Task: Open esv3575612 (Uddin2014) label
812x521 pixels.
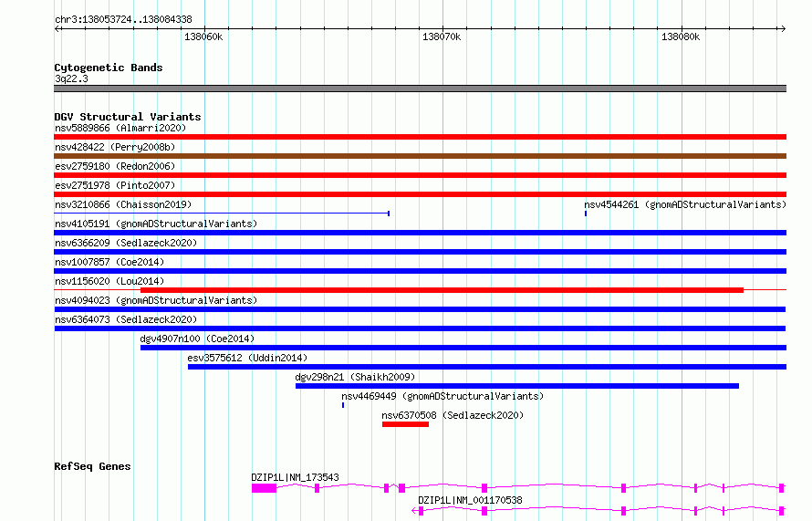Action: [247, 358]
